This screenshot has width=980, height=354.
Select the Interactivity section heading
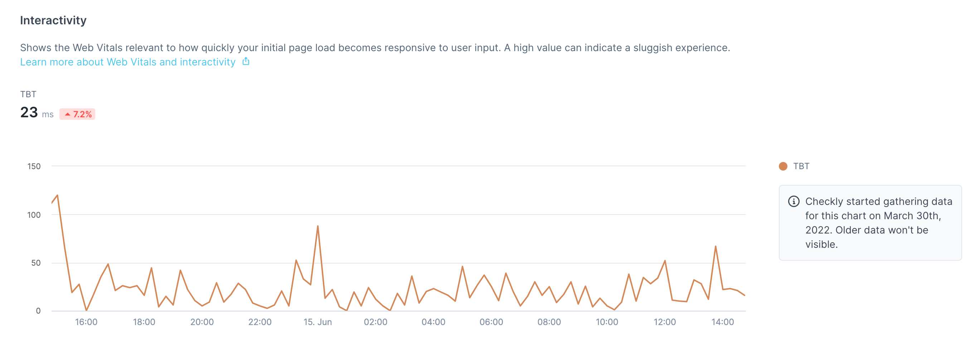pos(53,20)
